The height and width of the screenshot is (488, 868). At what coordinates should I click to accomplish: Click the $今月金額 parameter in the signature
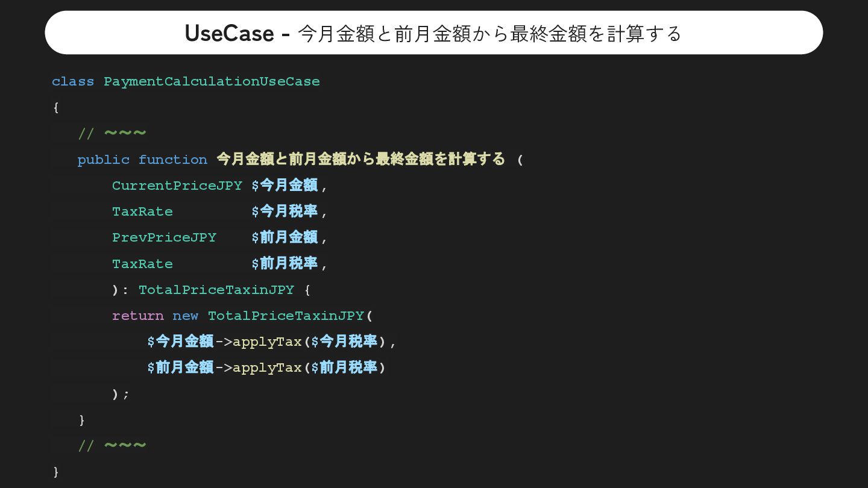285,185
